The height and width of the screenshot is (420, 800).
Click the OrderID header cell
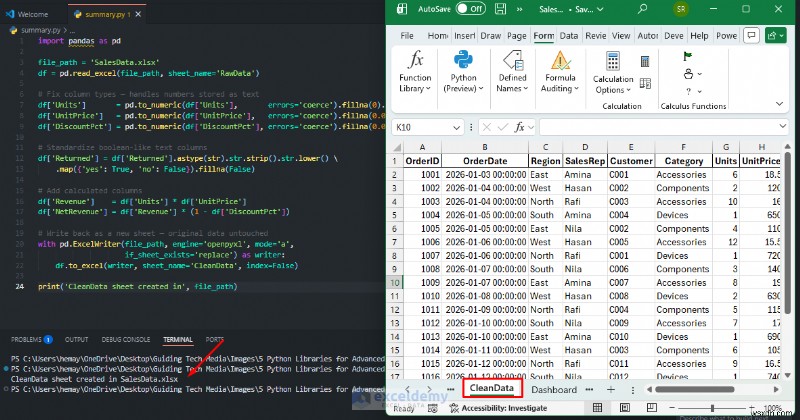[422, 161]
